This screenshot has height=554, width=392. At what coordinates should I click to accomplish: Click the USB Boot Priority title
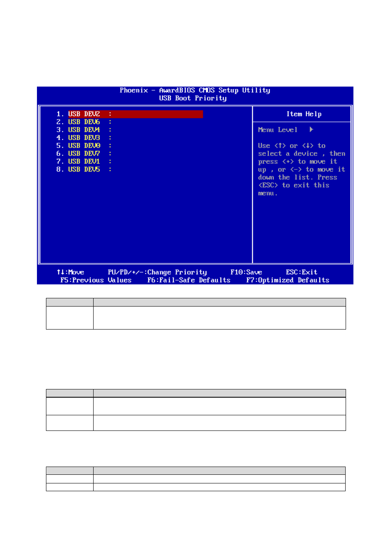[x=193, y=98]
